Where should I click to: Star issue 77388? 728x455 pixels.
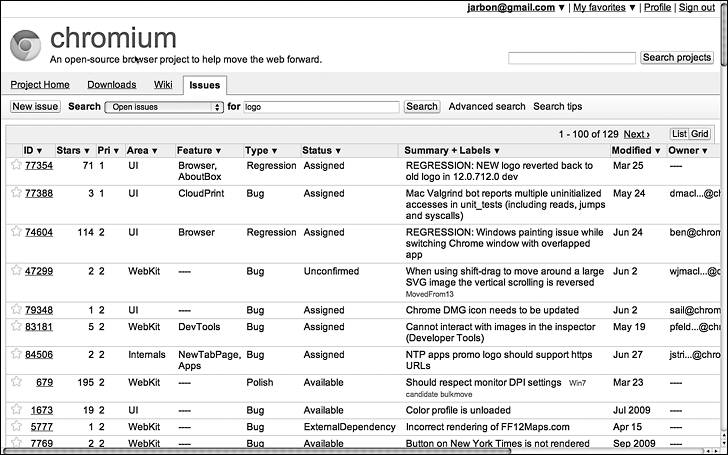16,192
